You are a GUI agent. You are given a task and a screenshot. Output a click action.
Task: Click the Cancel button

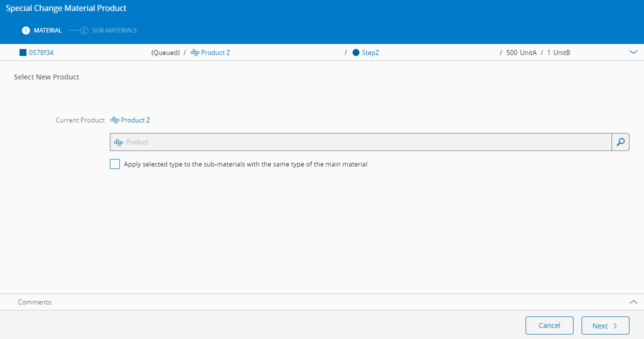[550, 325]
